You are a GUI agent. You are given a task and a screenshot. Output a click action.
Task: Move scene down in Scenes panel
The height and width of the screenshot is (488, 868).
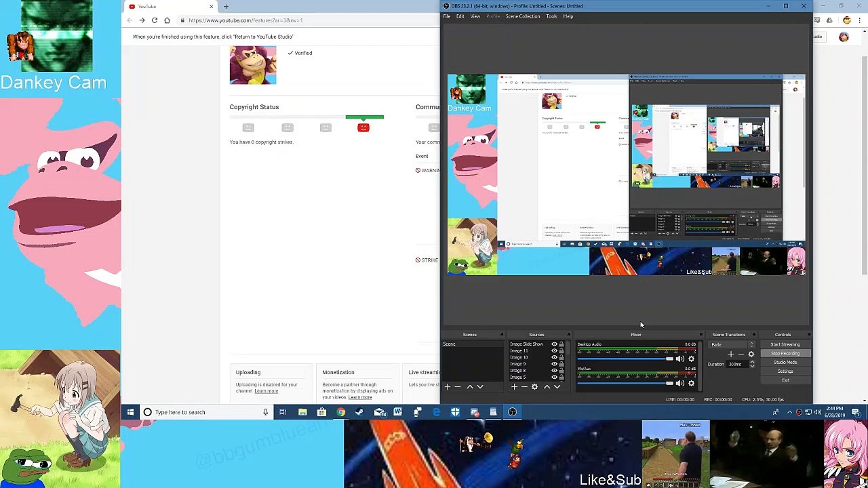click(x=480, y=387)
